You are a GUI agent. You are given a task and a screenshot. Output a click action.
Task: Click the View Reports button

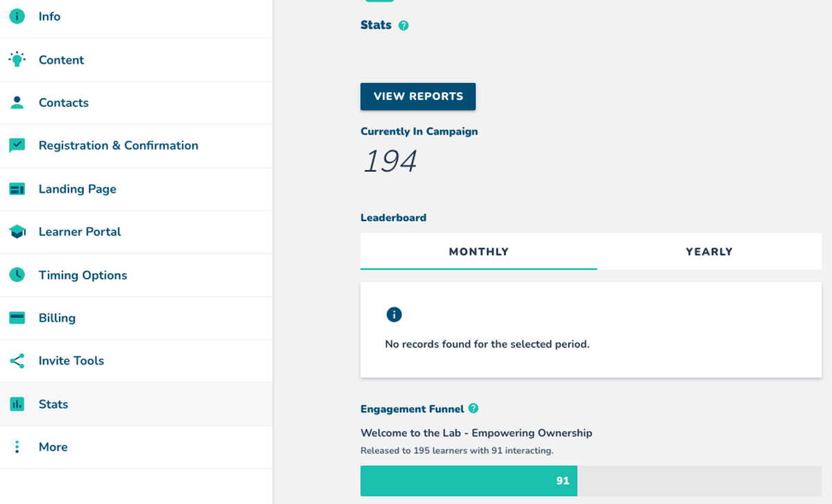click(x=418, y=96)
